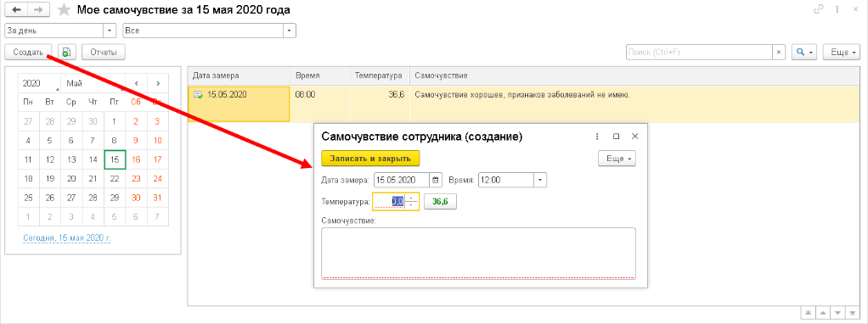Click the Записать и закрыть button
The width and height of the screenshot is (868, 324).
click(x=370, y=159)
